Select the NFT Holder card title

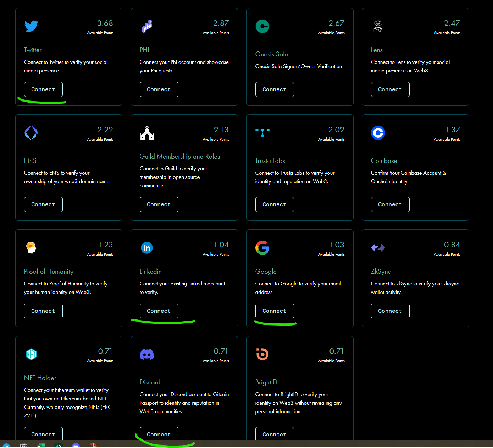pyautogui.click(x=40, y=378)
